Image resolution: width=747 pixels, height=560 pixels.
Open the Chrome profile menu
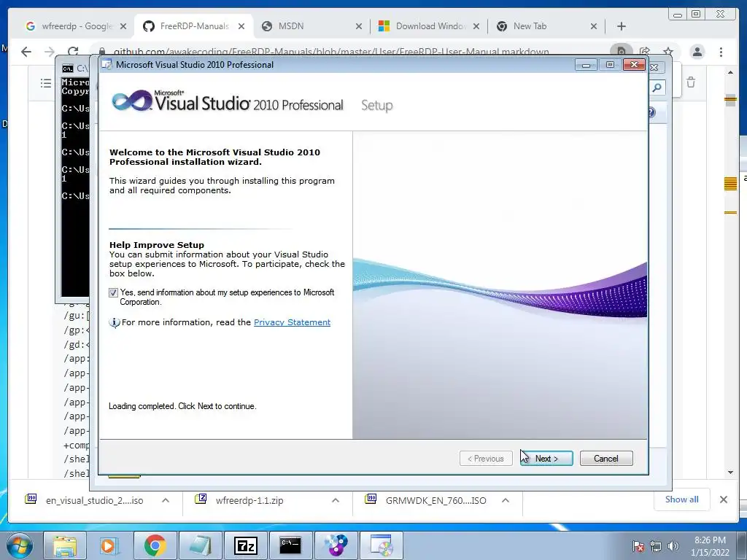click(x=697, y=52)
